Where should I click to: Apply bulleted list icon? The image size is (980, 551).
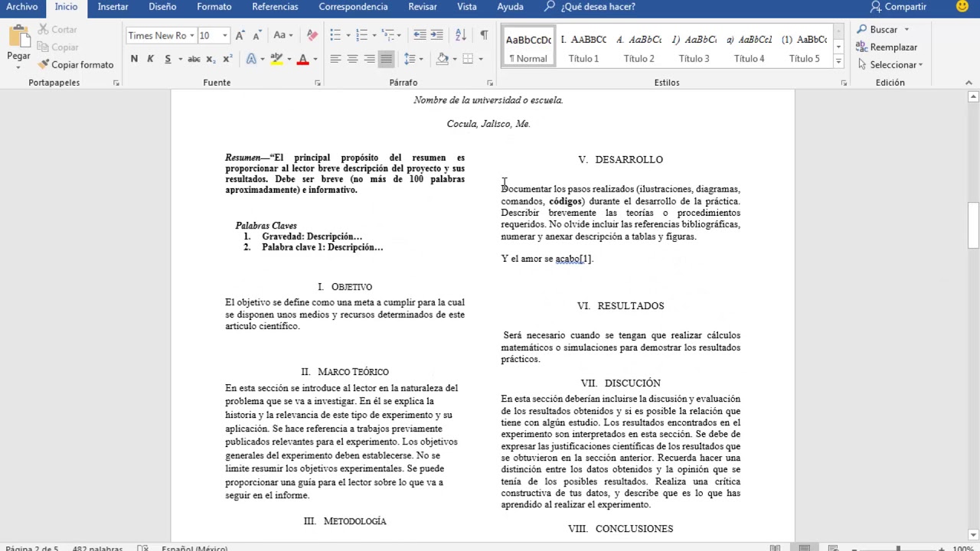(335, 35)
